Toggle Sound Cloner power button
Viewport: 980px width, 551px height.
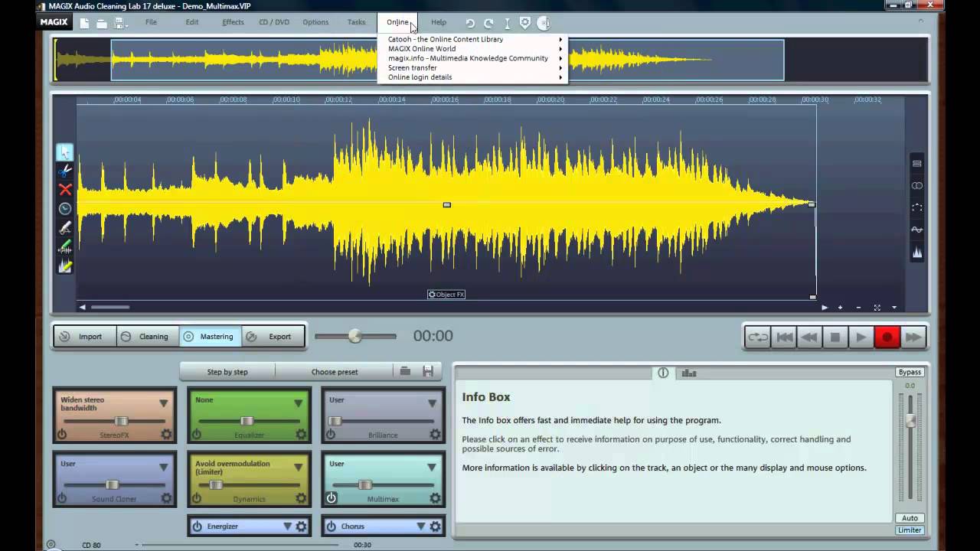coord(62,498)
